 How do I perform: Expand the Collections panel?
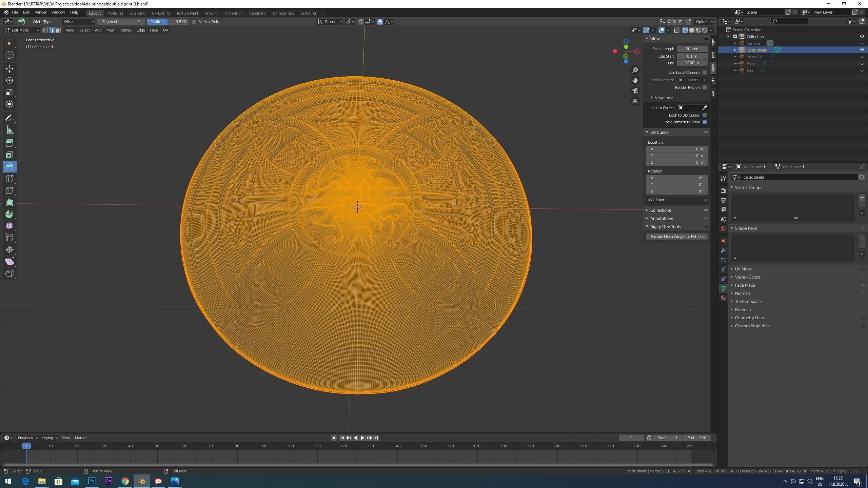[660, 210]
